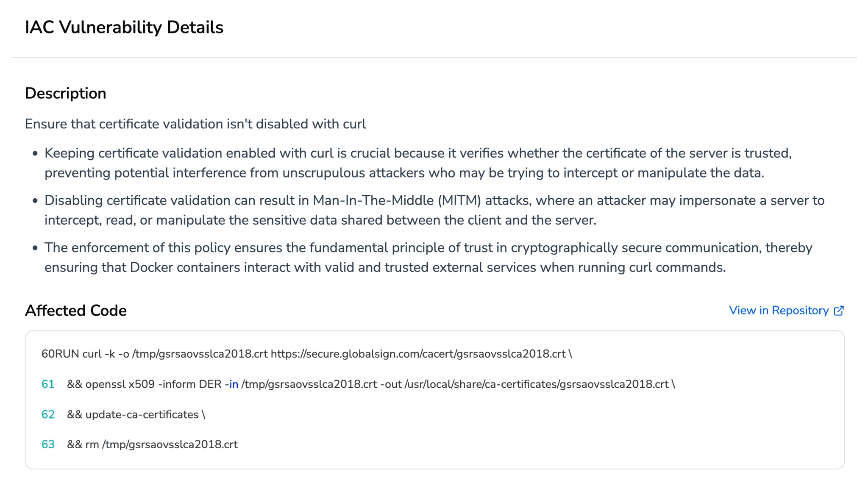Viewport: 868px width, 483px height.
Task: Select the update-ca-certificates line
Action: (136, 414)
